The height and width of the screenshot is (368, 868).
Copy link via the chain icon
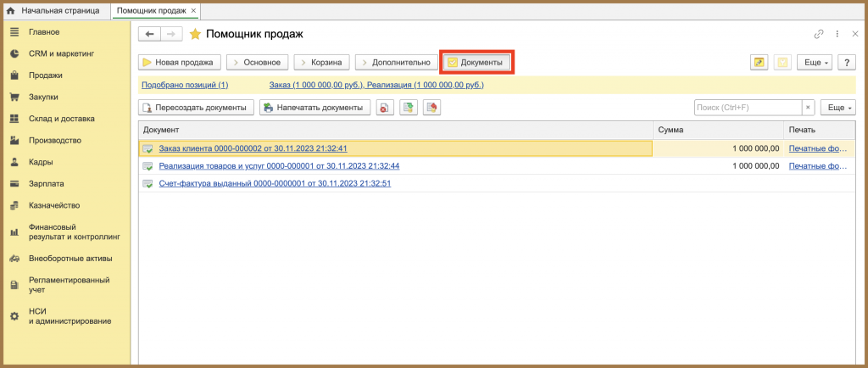[819, 34]
